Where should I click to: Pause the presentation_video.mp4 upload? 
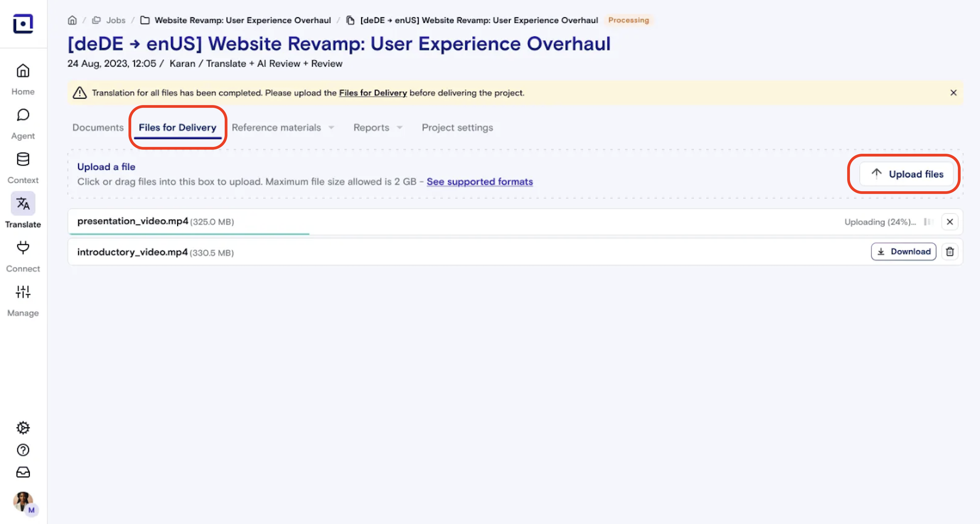[928, 222]
